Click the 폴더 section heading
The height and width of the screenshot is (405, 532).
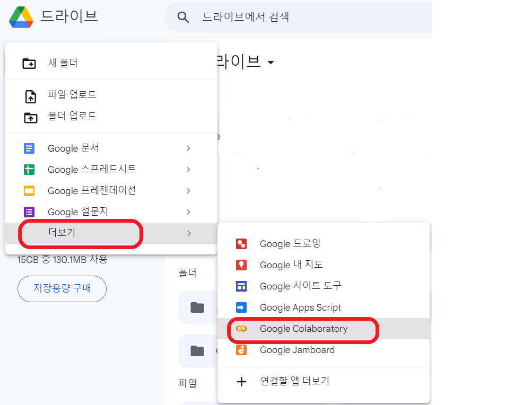pos(188,272)
